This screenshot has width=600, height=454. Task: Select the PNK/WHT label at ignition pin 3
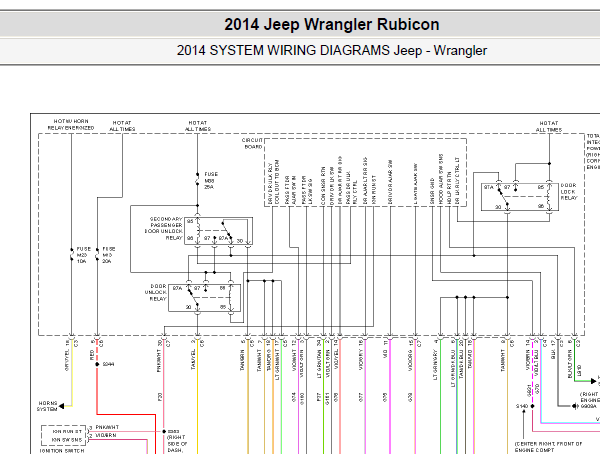coord(107,427)
